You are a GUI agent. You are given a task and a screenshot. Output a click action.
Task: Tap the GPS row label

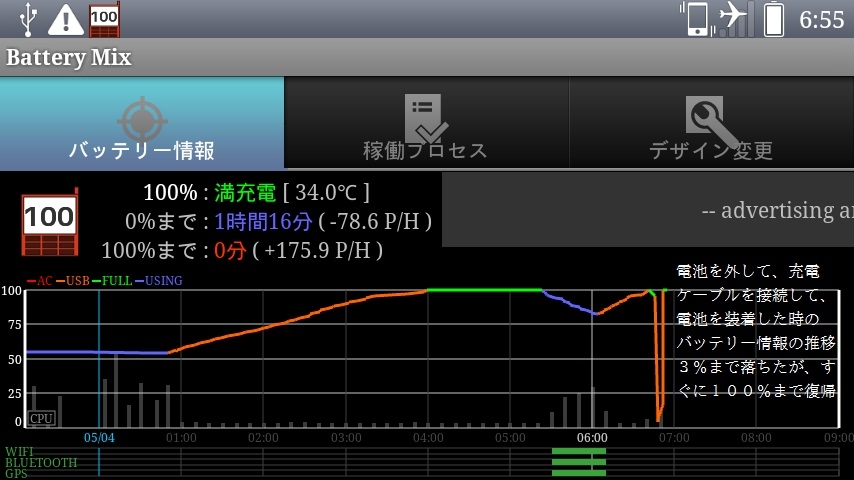click(x=16, y=474)
